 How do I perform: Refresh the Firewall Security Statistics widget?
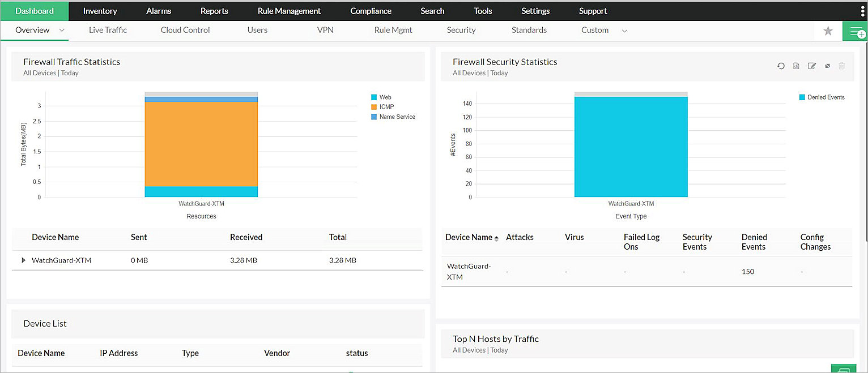point(781,66)
